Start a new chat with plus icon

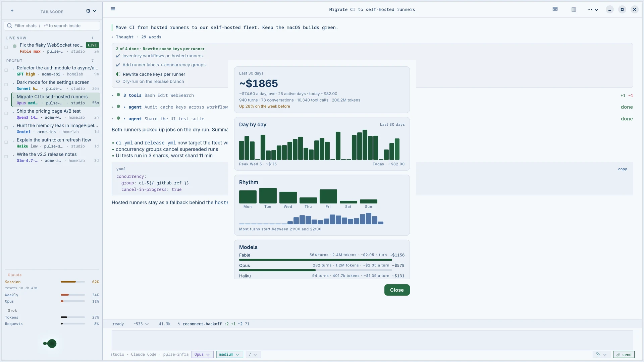[12, 11]
